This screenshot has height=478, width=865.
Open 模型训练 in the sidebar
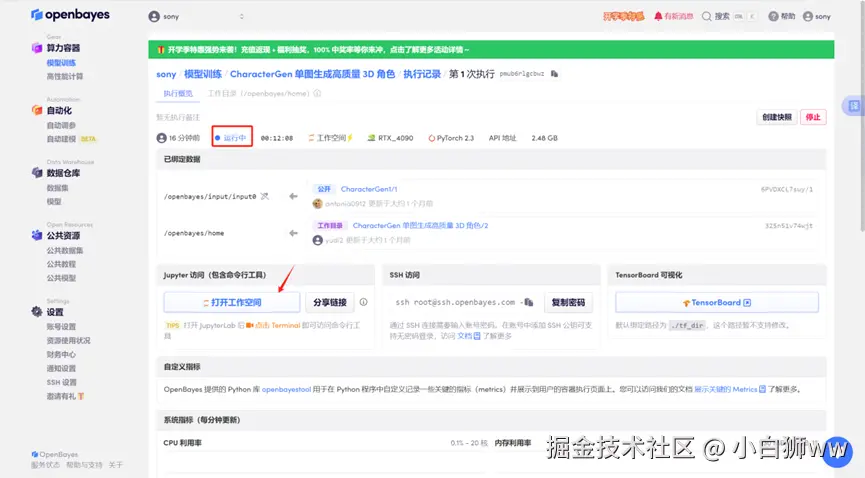(x=61, y=63)
